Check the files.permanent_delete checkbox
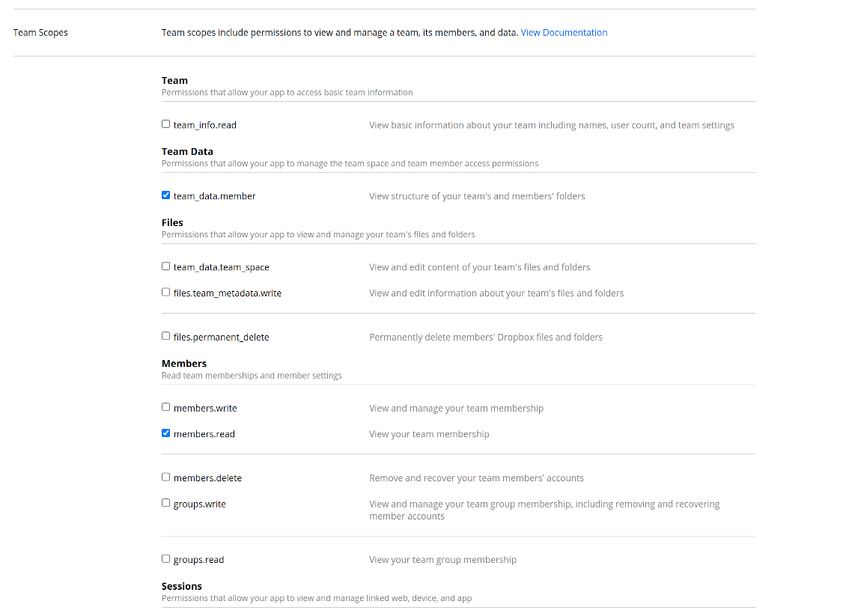The height and width of the screenshot is (616, 846). tap(166, 336)
